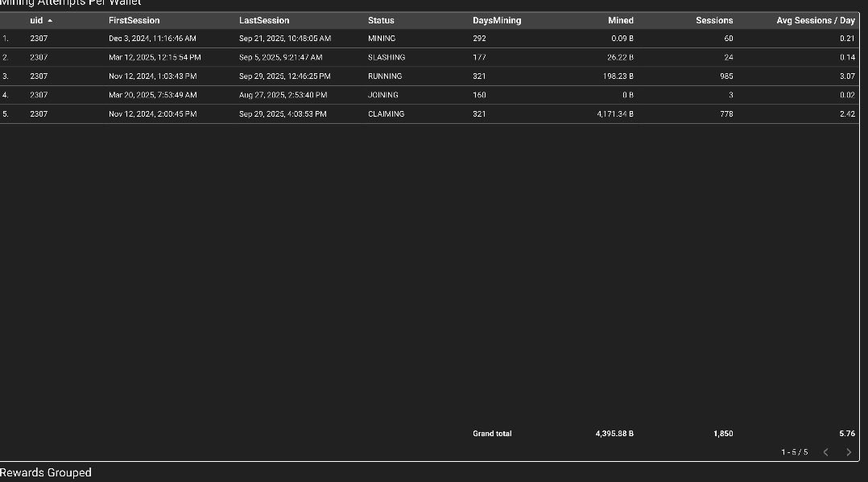The width and height of the screenshot is (868, 482).
Task: Sort by DaysMining column header
Action: tap(497, 20)
